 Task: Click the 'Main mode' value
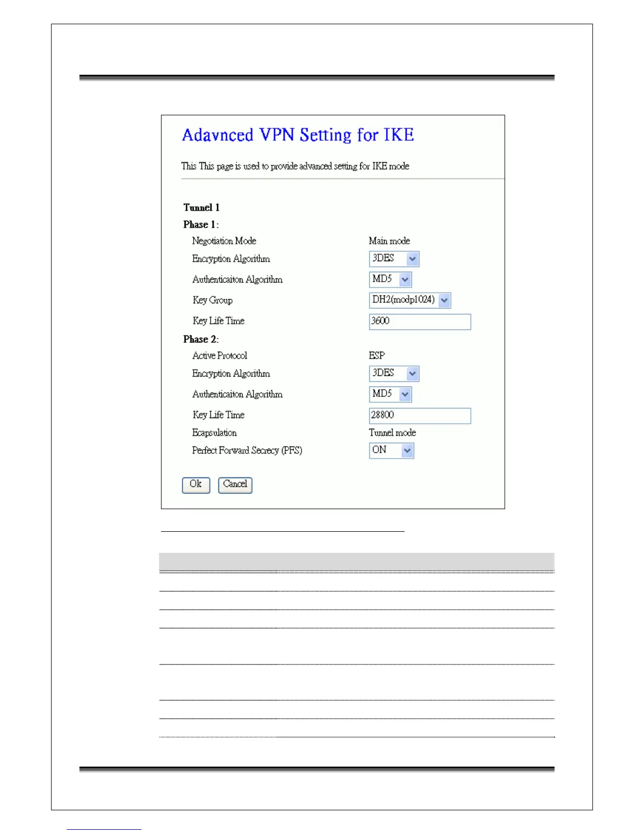(389, 241)
